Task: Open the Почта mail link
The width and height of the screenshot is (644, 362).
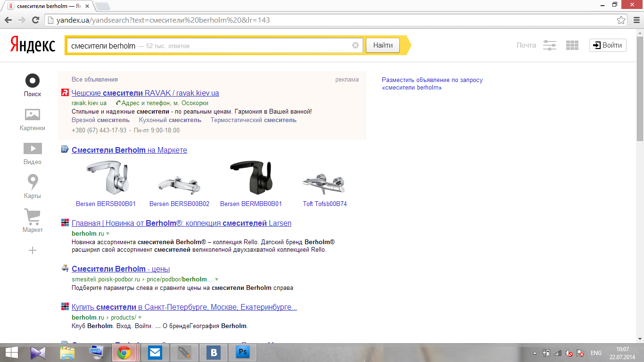Action: (526, 45)
